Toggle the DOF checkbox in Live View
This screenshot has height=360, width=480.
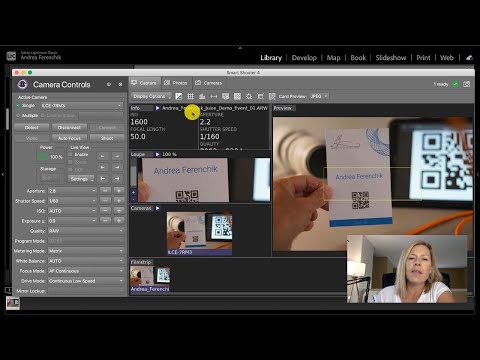pyautogui.click(x=70, y=169)
